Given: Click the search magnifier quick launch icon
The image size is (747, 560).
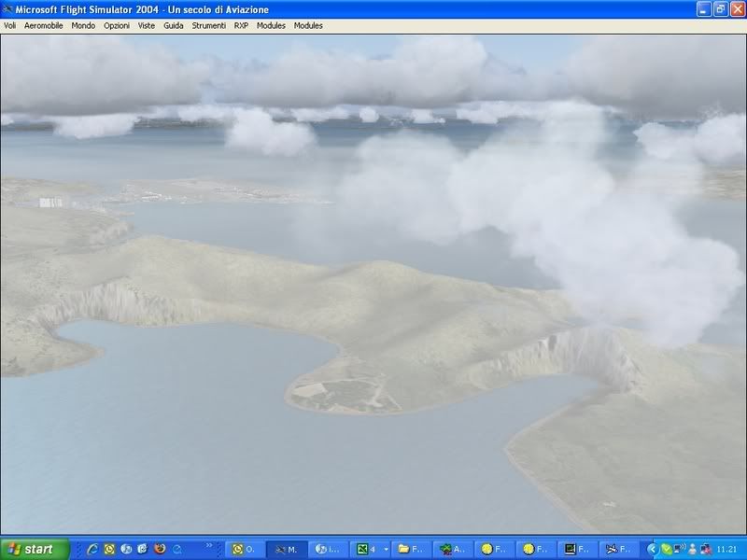Looking at the screenshot, I should (176, 549).
